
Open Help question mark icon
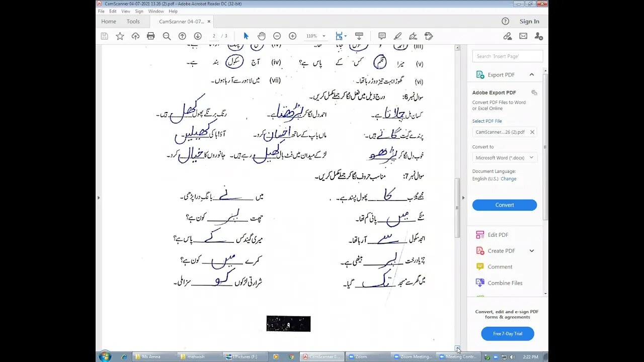(x=505, y=21)
